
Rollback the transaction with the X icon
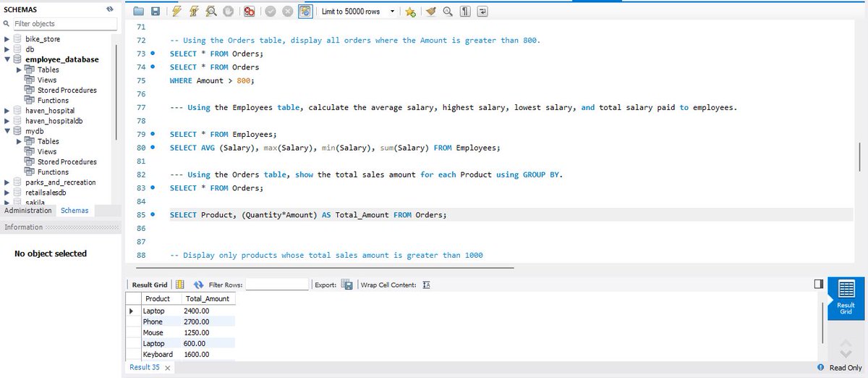click(x=287, y=12)
